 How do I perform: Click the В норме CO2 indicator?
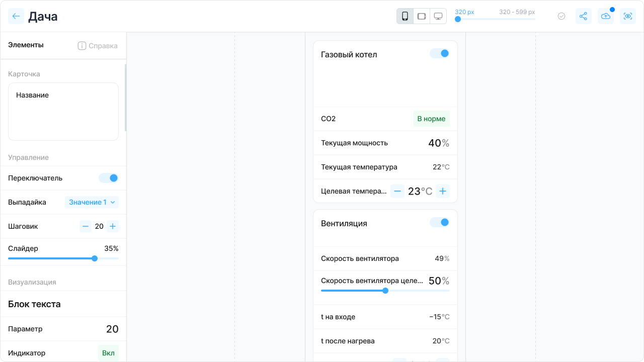(431, 119)
